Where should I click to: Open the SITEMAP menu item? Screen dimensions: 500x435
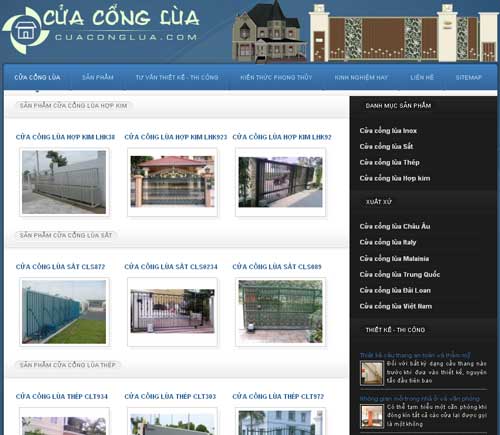(469, 77)
